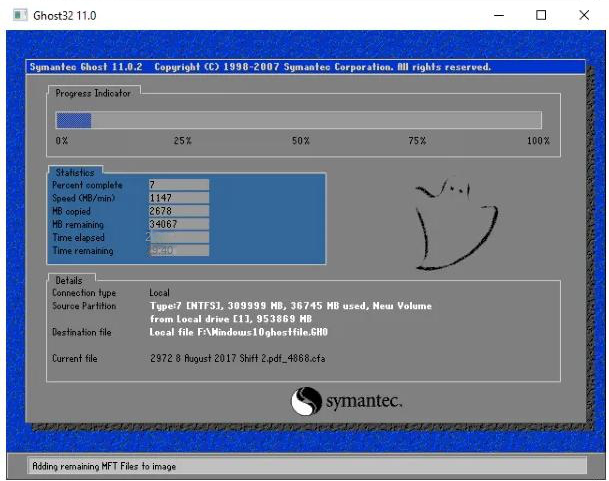
Task: Click the ghost mascot drawing
Action: point(444,221)
